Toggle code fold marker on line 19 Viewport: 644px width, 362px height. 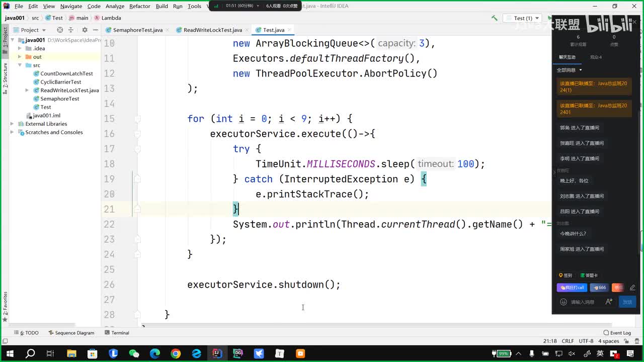tap(137, 179)
